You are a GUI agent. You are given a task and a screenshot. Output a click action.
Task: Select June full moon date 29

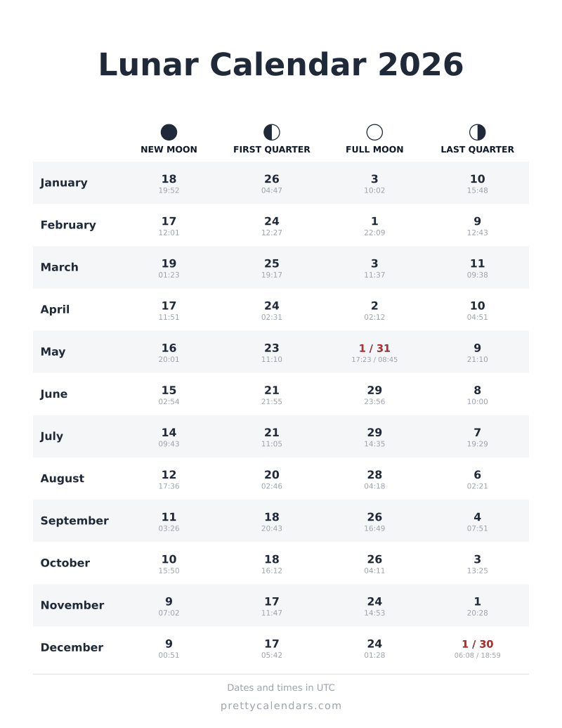coord(374,390)
